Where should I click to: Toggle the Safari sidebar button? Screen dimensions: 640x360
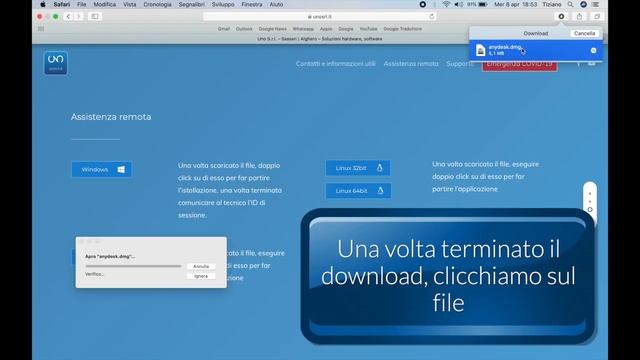(95, 16)
